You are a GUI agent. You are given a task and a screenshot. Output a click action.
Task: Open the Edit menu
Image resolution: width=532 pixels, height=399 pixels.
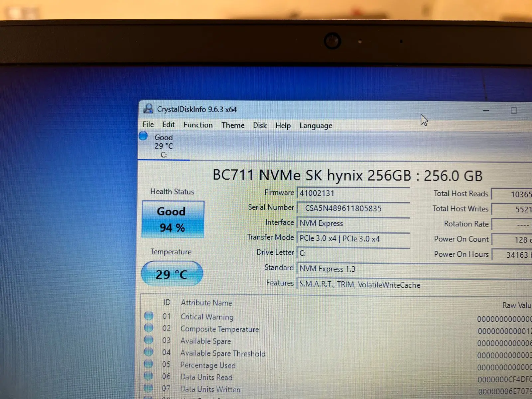(168, 124)
